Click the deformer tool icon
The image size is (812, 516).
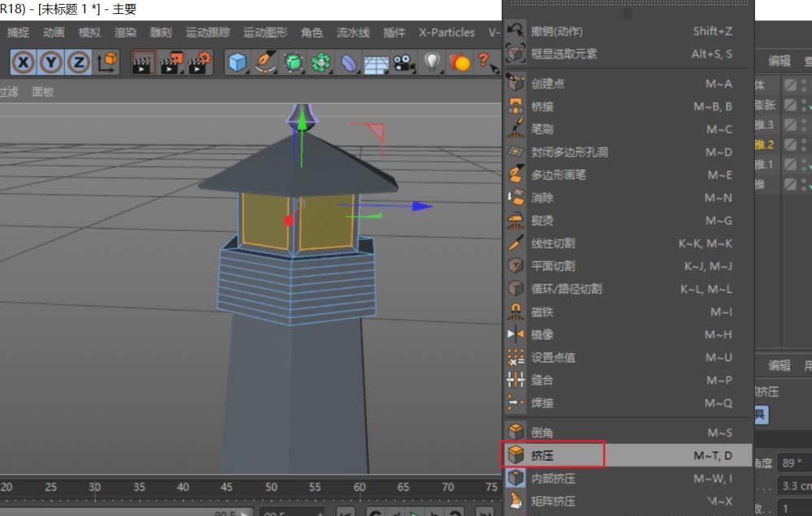click(x=349, y=62)
